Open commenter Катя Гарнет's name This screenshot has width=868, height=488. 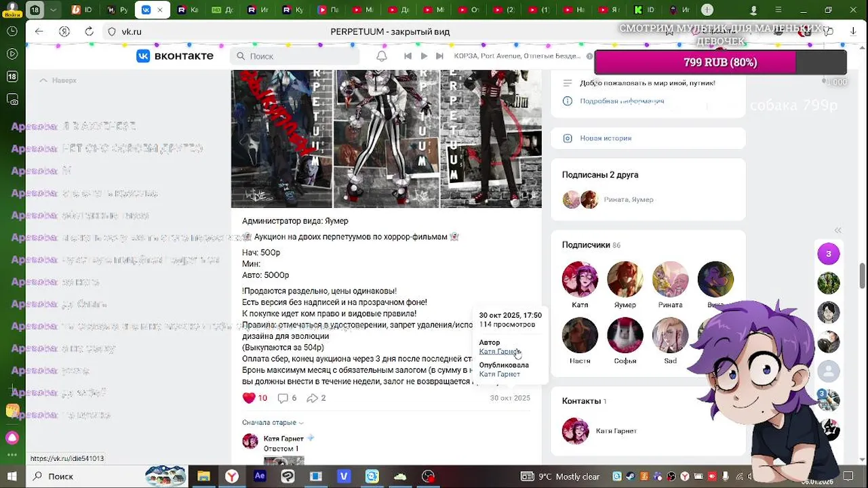tap(283, 439)
